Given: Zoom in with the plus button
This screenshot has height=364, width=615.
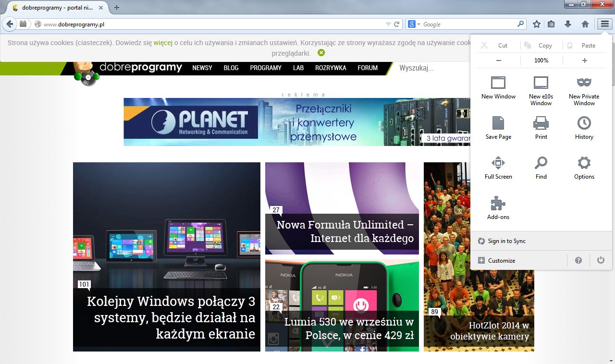Looking at the screenshot, I should [584, 61].
